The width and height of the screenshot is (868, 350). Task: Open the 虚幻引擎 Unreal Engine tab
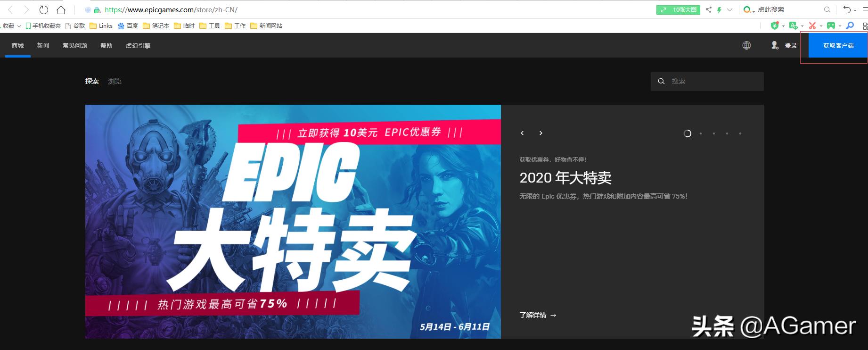click(x=138, y=45)
